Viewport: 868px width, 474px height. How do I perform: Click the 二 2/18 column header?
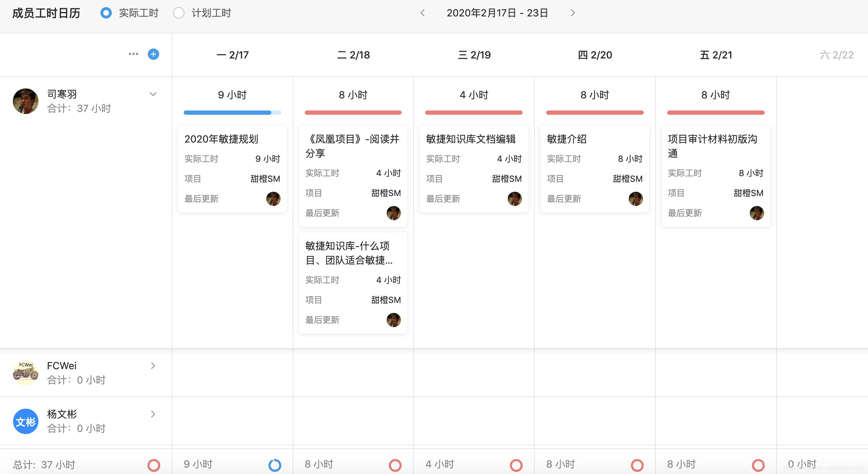[x=353, y=55]
